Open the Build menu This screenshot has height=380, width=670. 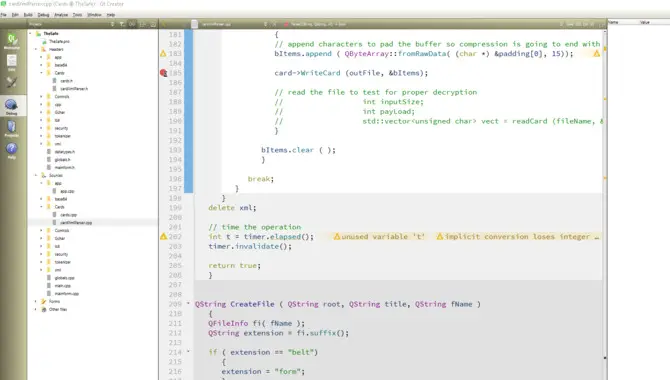(x=28, y=15)
